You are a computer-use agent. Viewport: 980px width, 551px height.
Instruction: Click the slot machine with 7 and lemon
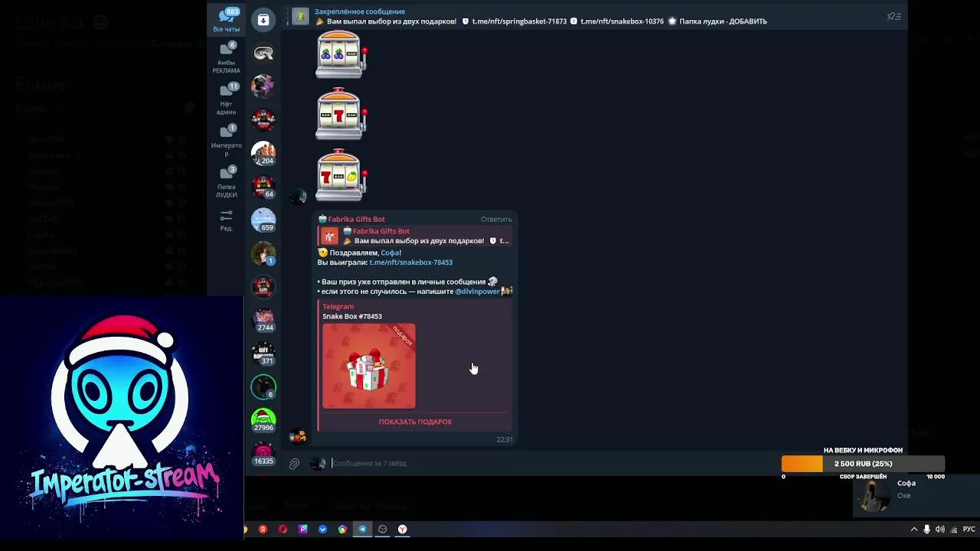click(x=341, y=176)
